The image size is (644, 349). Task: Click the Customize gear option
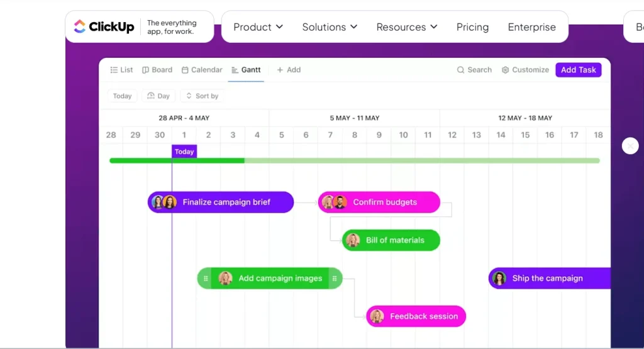(x=525, y=70)
